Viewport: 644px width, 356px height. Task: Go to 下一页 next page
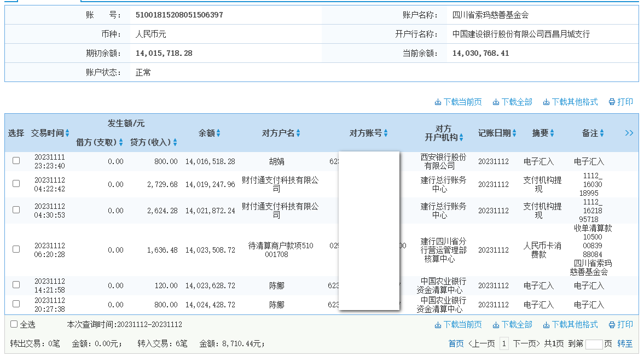(526, 343)
